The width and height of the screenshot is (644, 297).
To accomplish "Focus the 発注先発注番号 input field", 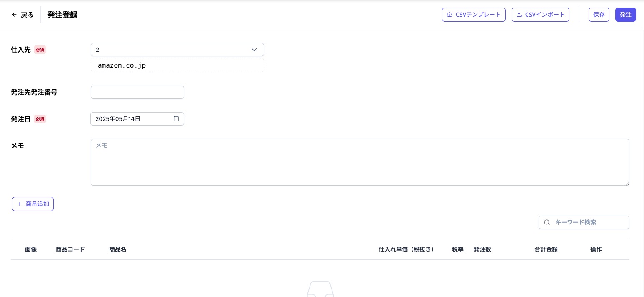I will (137, 92).
